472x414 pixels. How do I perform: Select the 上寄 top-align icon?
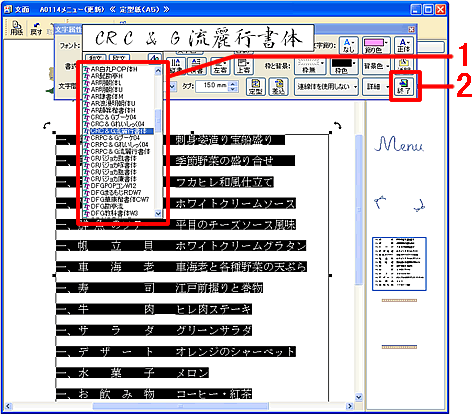pyautogui.click(x=244, y=66)
